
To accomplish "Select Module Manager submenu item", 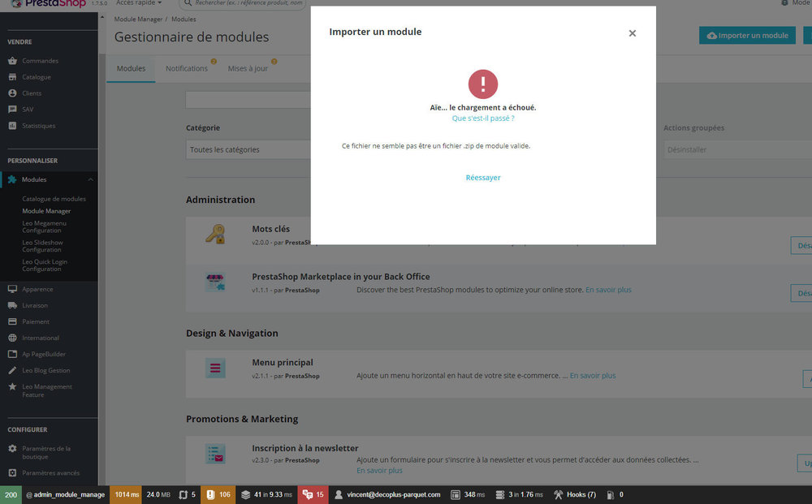I will tap(46, 211).
